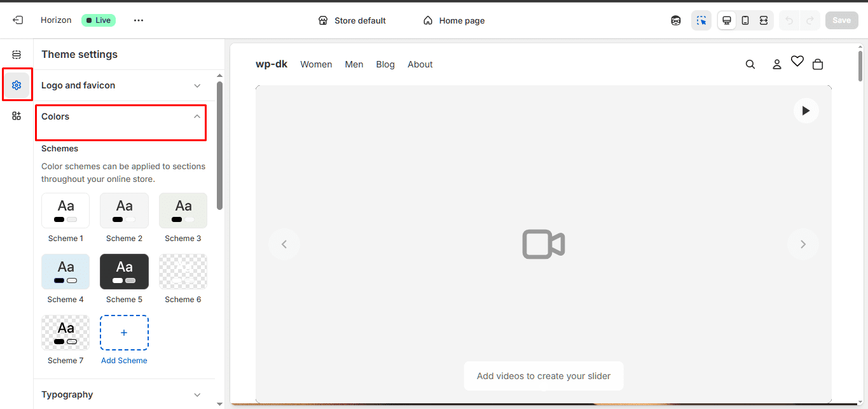The image size is (868, 409).
Task: Click the exit editor icon
Action: (18, 20)
